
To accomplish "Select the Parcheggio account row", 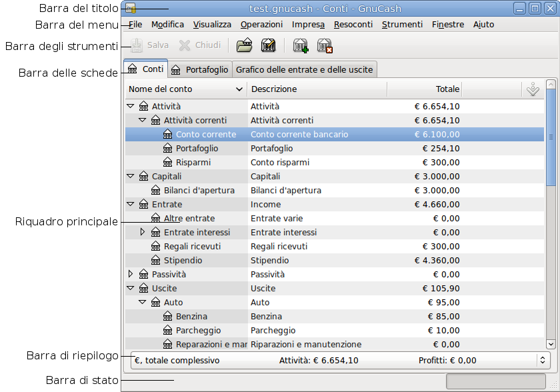I will tap(334, 330).
